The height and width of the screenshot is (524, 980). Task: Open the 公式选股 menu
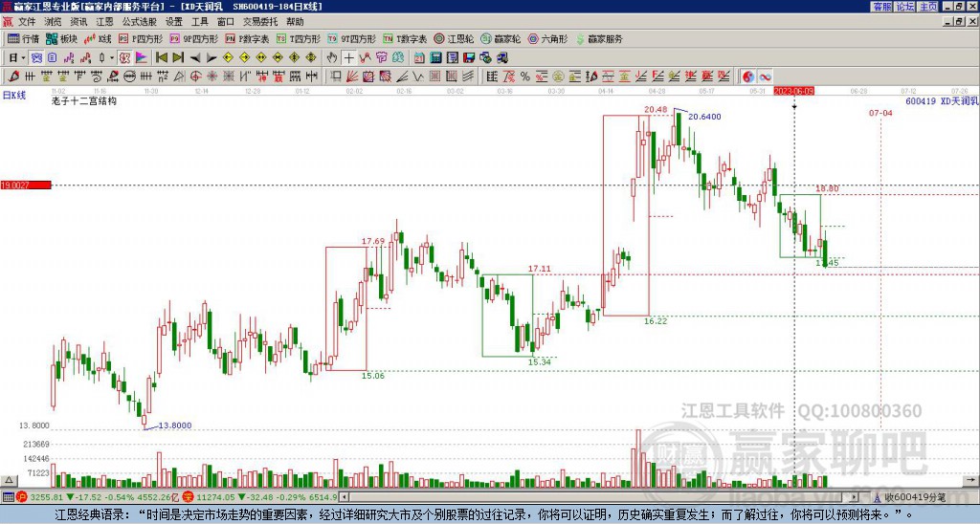coord(140,22)
